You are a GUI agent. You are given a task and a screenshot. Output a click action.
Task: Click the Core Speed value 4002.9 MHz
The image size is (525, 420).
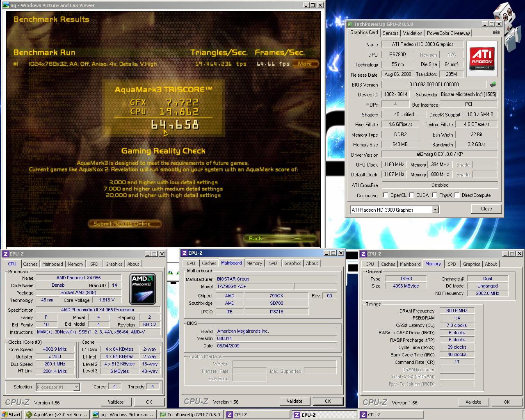click(x=55, y=349)
